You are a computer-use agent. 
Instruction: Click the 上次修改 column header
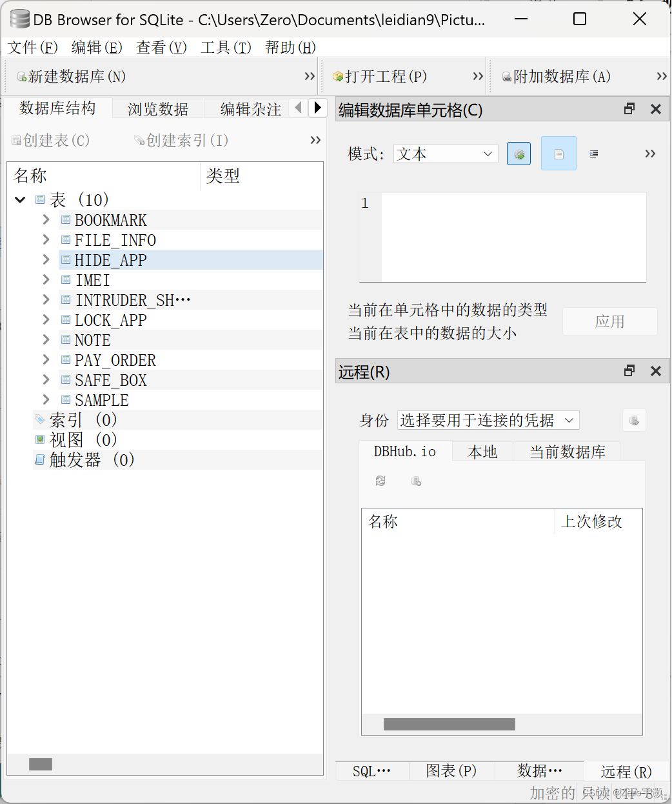[598, 521]
